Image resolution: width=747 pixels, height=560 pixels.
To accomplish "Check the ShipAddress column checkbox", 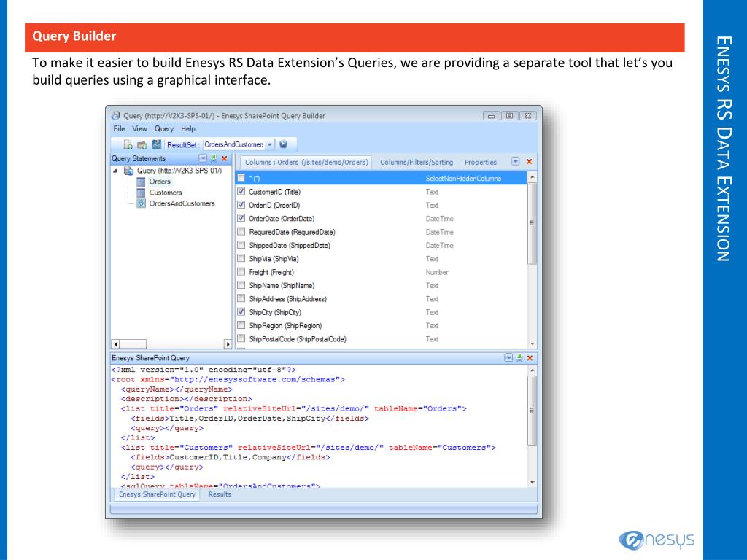I will pos(241,298).
